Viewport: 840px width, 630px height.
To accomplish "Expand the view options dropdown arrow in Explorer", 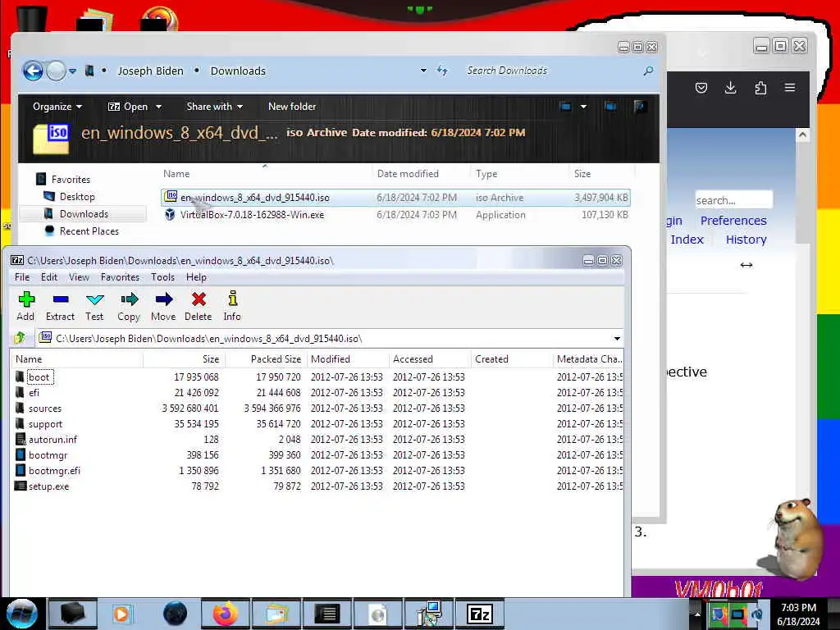I will [x=583, y=106].
